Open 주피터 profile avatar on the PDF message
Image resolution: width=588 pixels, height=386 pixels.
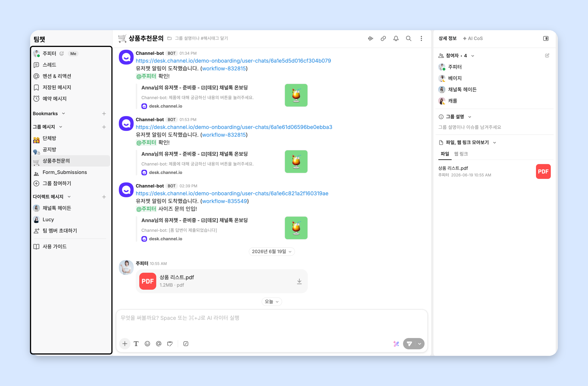126,267
